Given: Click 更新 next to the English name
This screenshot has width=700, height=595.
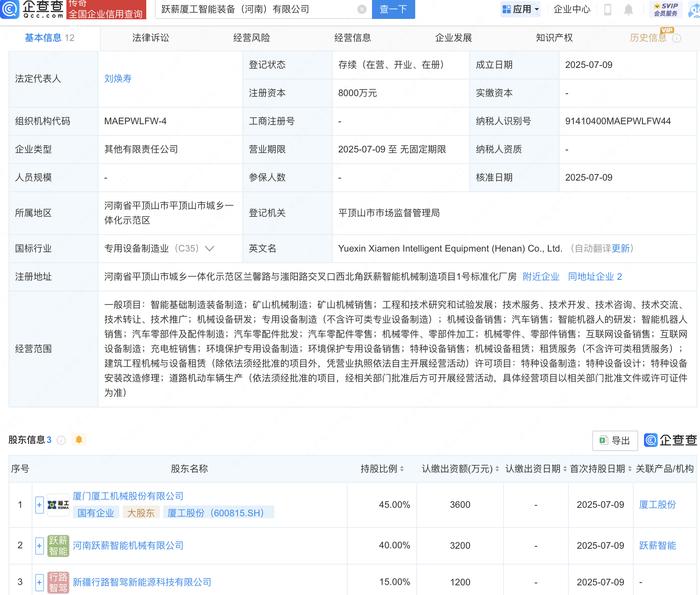Looking at the screenshot, I should (620, 249).
